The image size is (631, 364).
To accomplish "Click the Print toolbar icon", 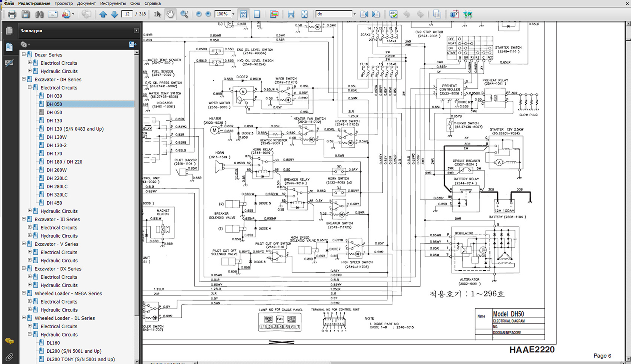I will [x=12, y=14].
